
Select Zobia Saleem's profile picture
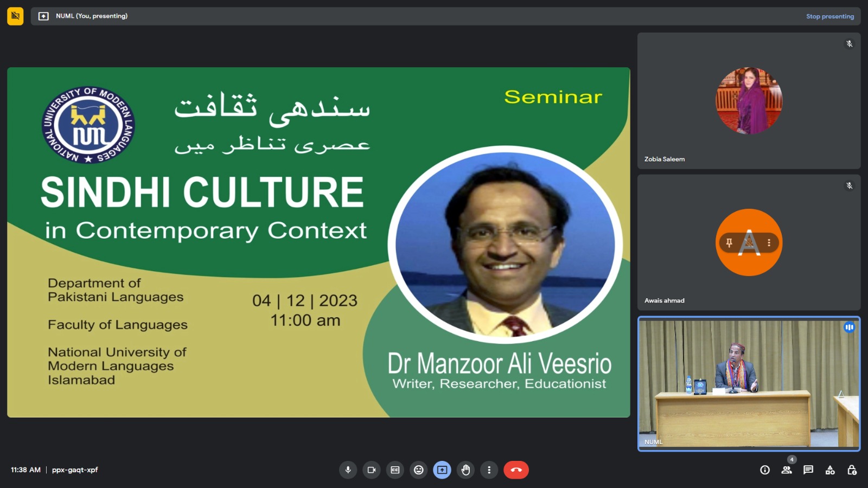pyautogui.click(x=749, y=101)
